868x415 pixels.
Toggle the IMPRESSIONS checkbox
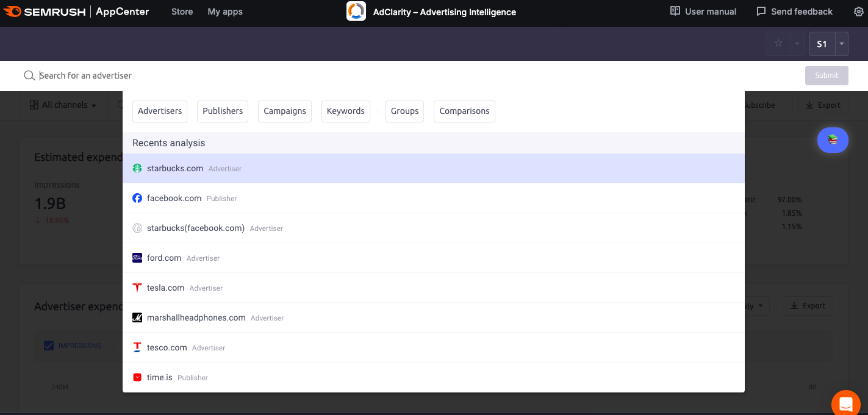pos(49,346)
